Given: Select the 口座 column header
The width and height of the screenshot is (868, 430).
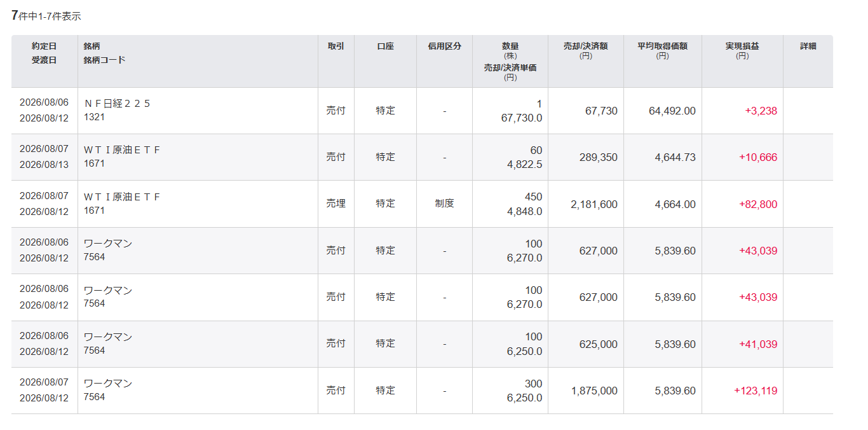Looking at the screenshot, I should [385, 46].
